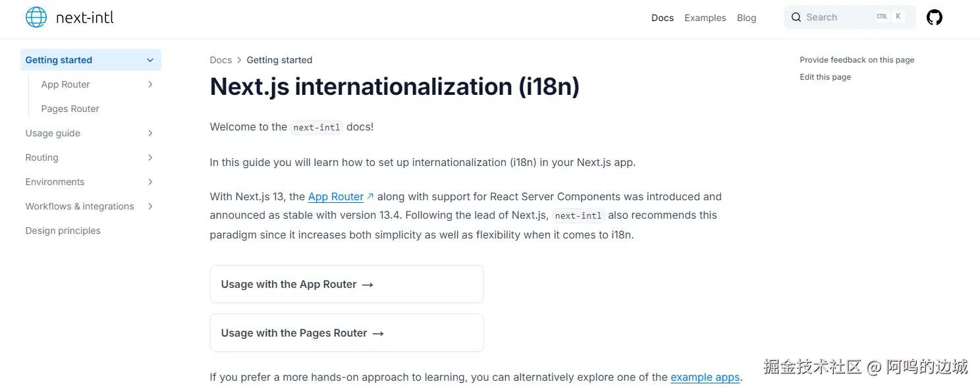Open the GitHub repository icon
This screenshot has height=388, width=980.
935,17
